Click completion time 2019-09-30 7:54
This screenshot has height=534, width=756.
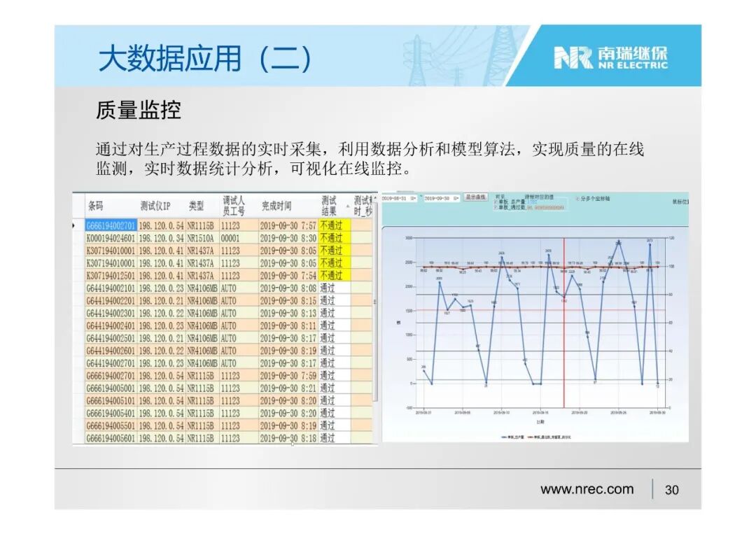[288, 276]
